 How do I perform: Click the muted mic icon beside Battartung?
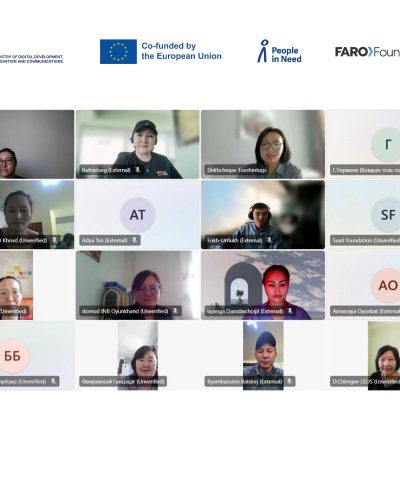pyautogui.click(x=138, y=170)
